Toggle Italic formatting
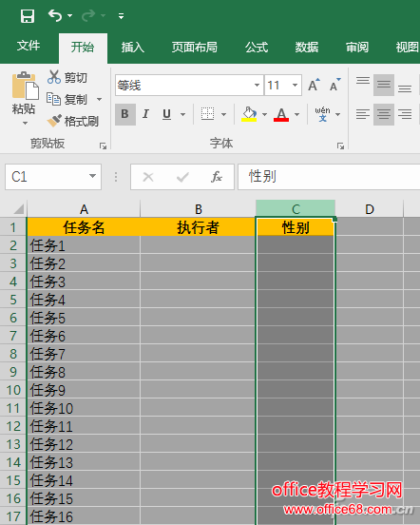Viewport: 420px width, 525px height. (145, 114)
